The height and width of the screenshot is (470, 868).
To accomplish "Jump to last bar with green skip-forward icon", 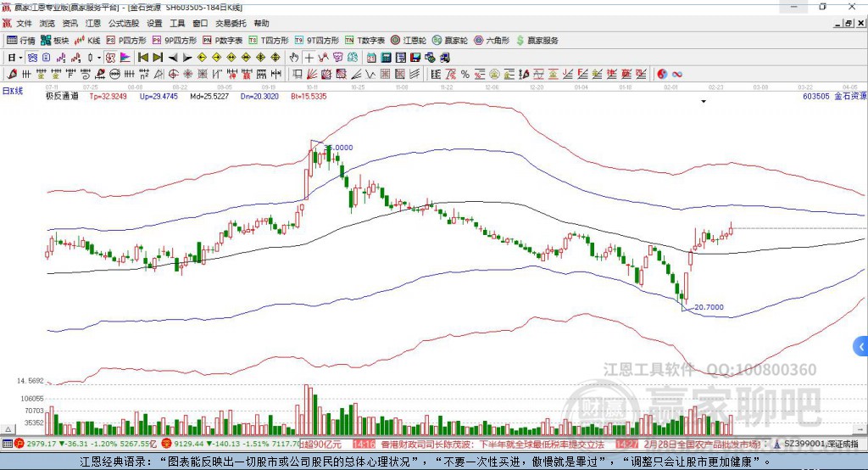I will click(x=158, y=58).
